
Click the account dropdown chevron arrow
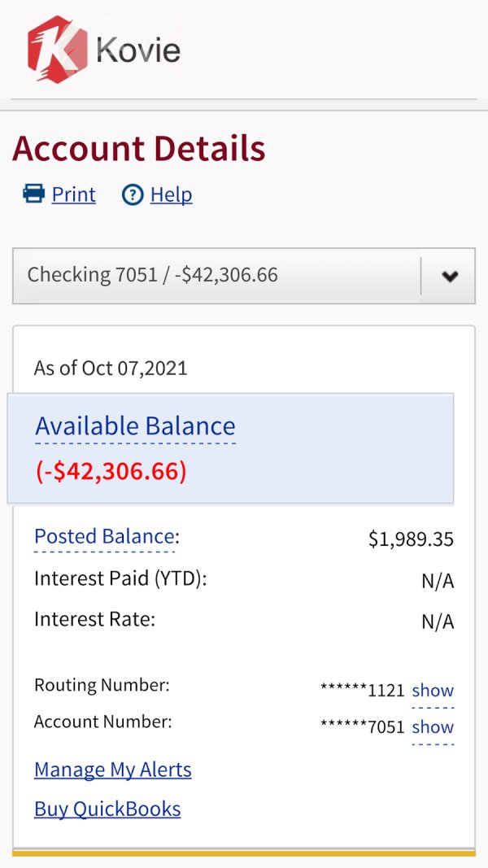(449, 276)
